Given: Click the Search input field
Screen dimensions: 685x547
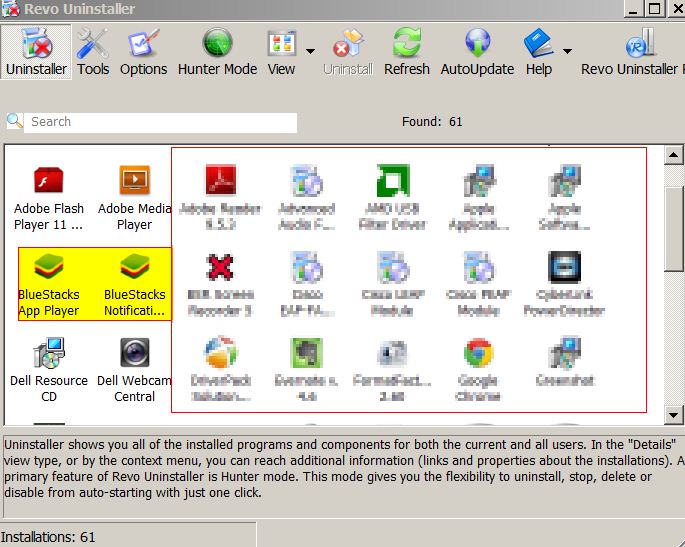Looking at the screenshot, I should click(160, 122).
